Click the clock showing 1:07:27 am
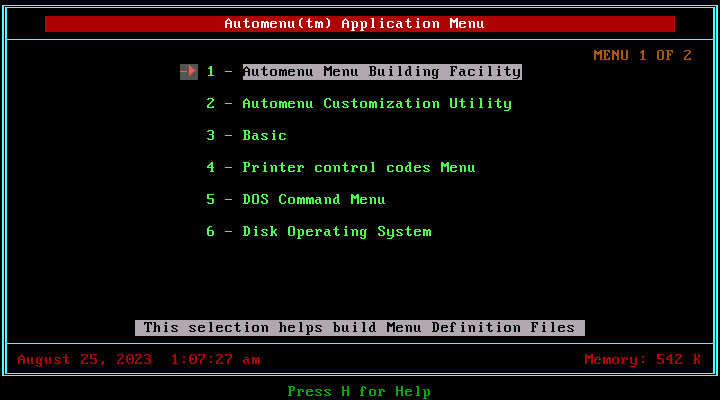This screenshot has width=720, height=400. 215,360
